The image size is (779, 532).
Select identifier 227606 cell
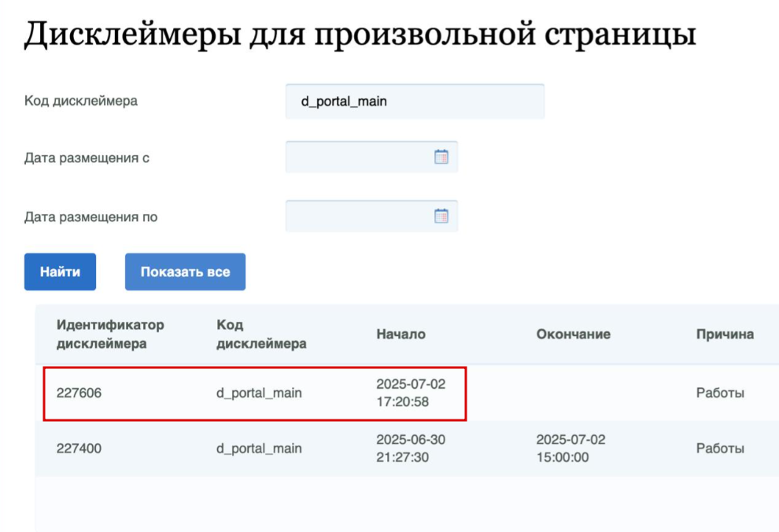79,393
